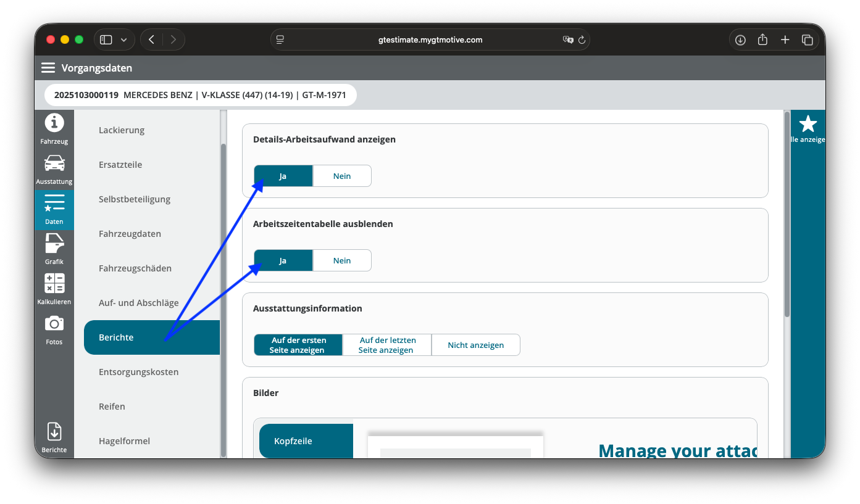Open a new tab with plus icon
Screen dimensions: 860x504
[785, 39]
